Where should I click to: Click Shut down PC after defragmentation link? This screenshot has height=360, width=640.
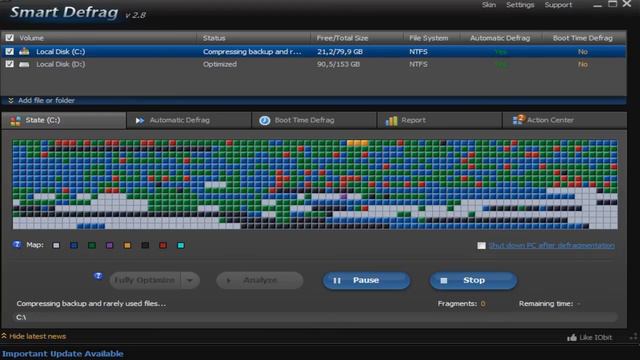pyautogui.click(x=551, y=245)
